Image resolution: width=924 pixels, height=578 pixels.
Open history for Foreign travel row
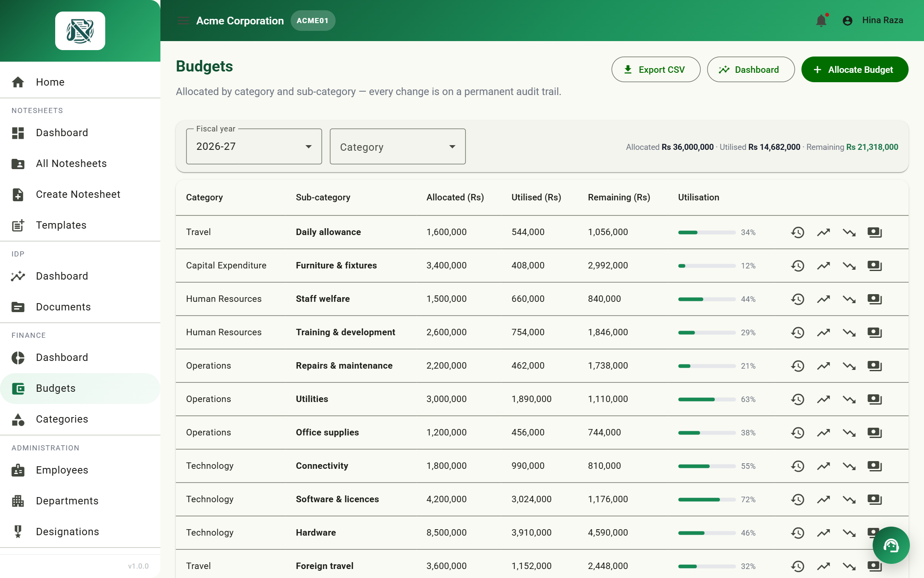(797, 566)
